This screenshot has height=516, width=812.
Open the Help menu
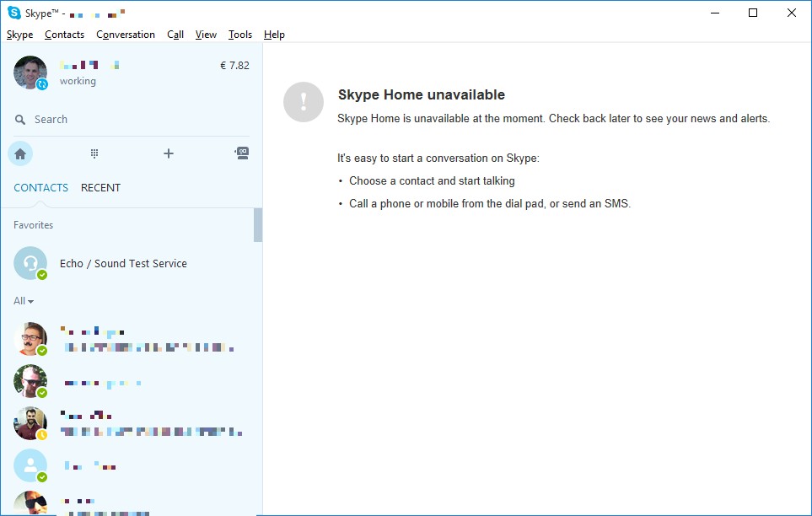274,35
